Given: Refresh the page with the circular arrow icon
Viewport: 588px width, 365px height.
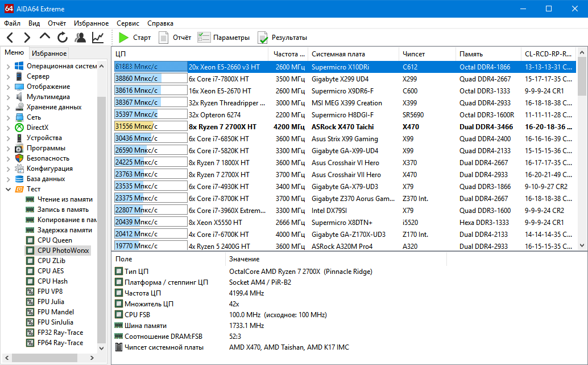Looking at the screenshot, I should pyautogui.click(x=62, y=38).
